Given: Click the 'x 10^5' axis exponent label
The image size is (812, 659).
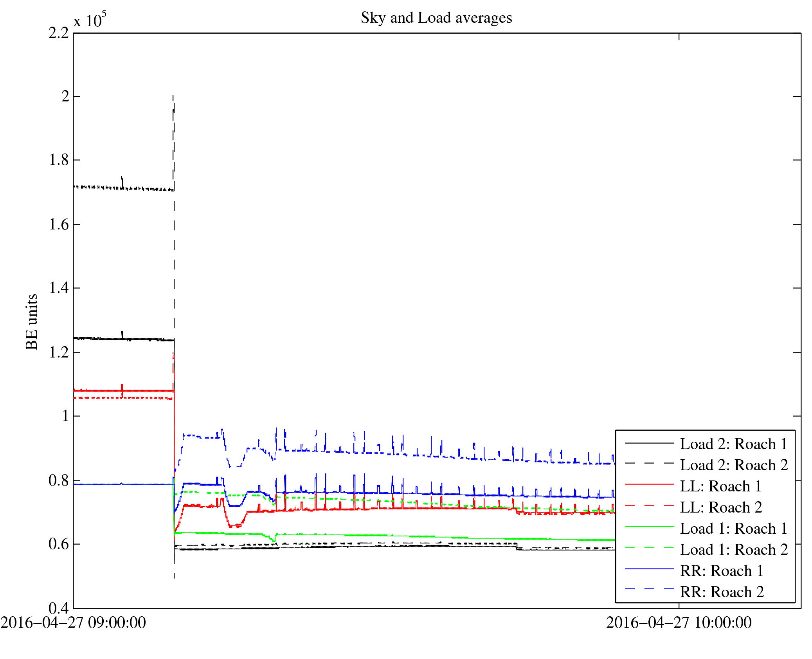Looking at the screenshot, I should pyautogui.click(x=90, y=20).
